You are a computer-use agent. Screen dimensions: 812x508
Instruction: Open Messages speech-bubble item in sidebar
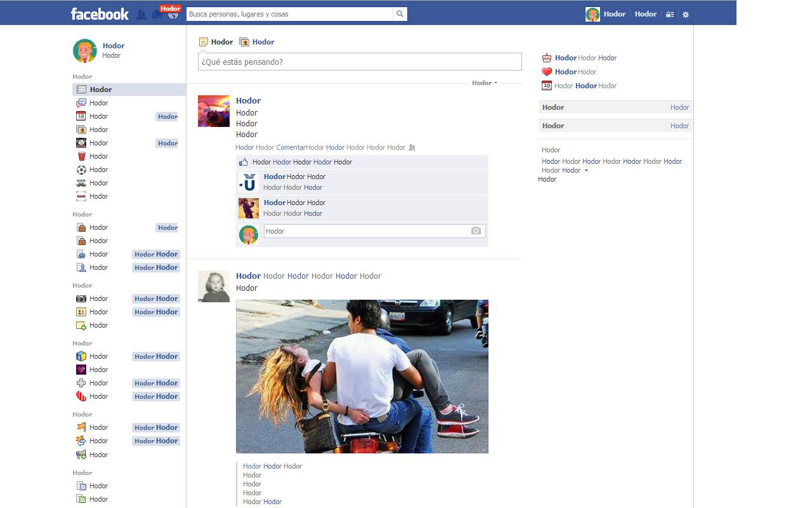(x=81, y=103)
